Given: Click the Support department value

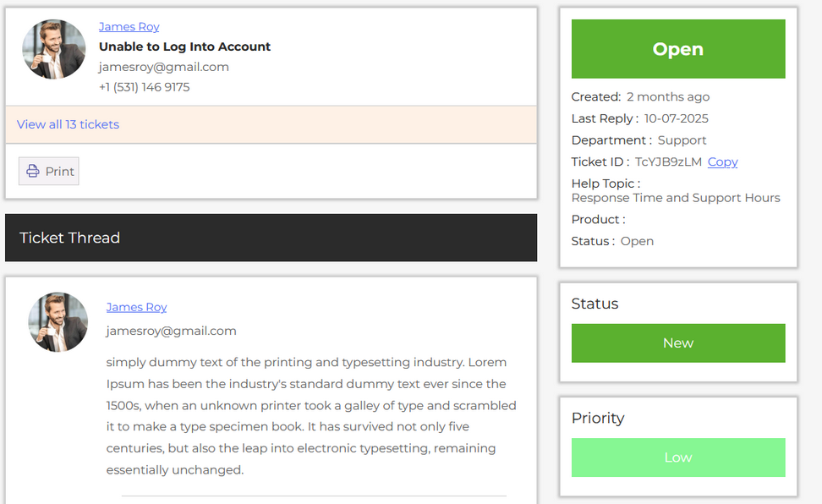Looking at the screenshot, I should [x=682, y=140].
